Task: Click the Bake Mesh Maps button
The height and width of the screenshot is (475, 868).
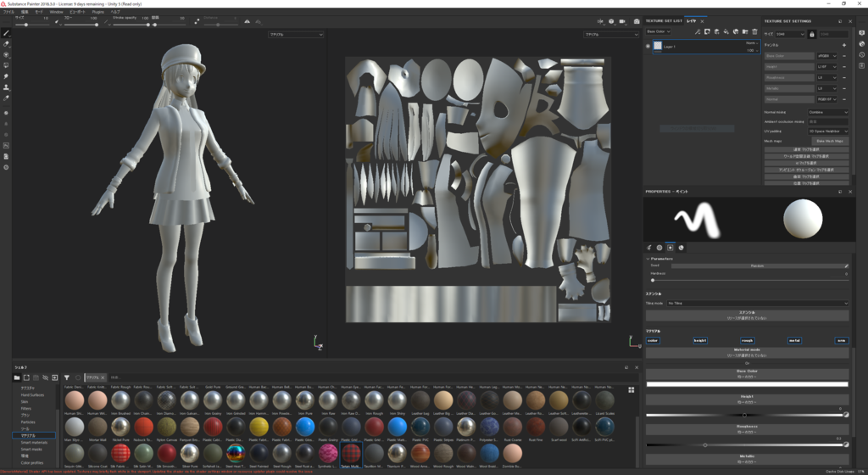Action: (x=830, y=141)
